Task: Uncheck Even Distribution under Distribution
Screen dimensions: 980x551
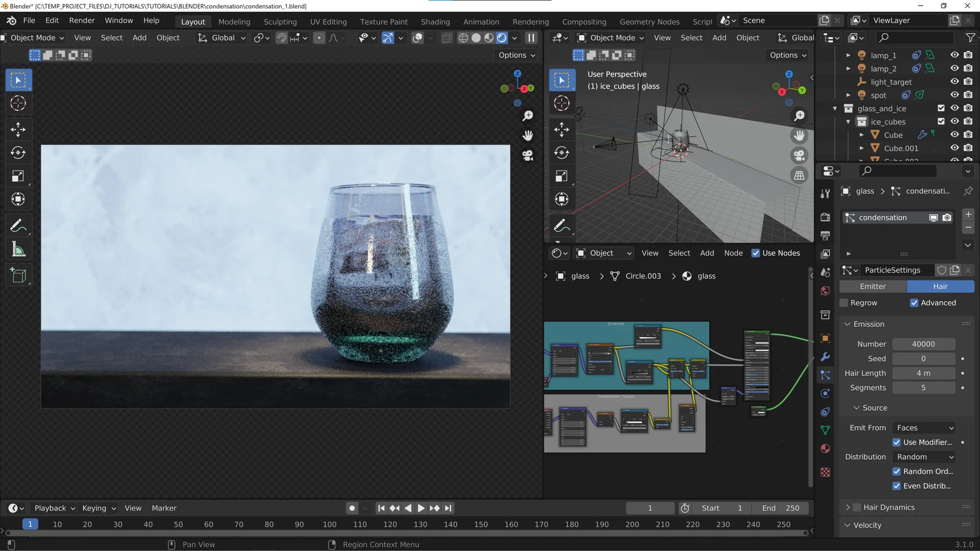Action: (x=896, y=485)
